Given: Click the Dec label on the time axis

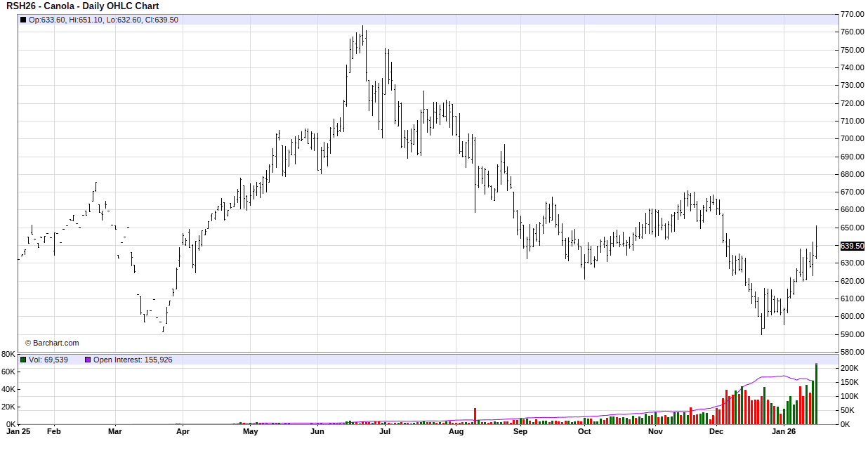Looking at the screenshot, I should (x=716, y=432).
